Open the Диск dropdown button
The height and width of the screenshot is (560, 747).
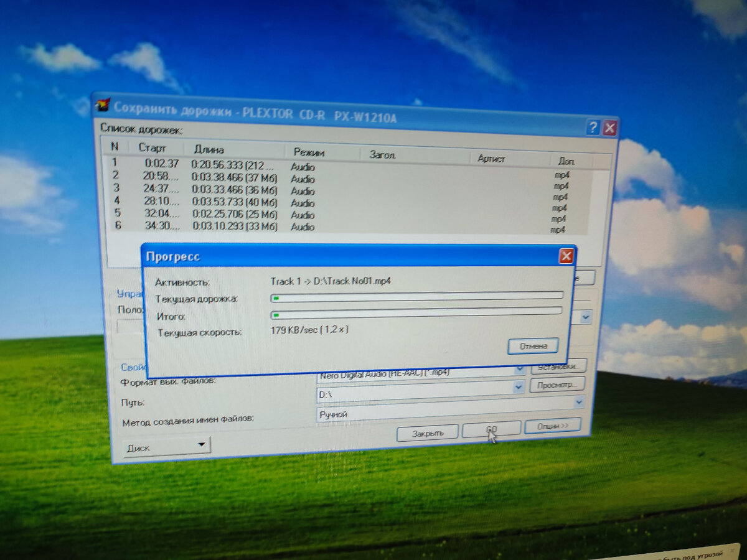167,446
